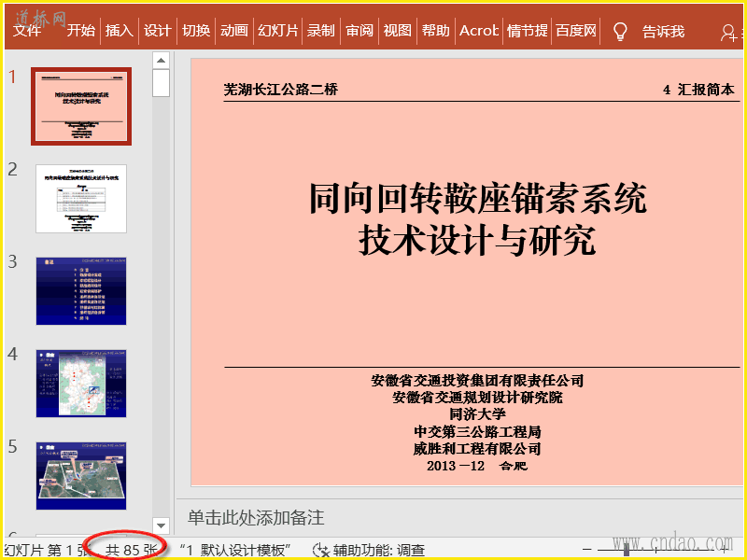747x560 pixels.
Task: Click the share person icon
Action: click(x=728, y=33)
